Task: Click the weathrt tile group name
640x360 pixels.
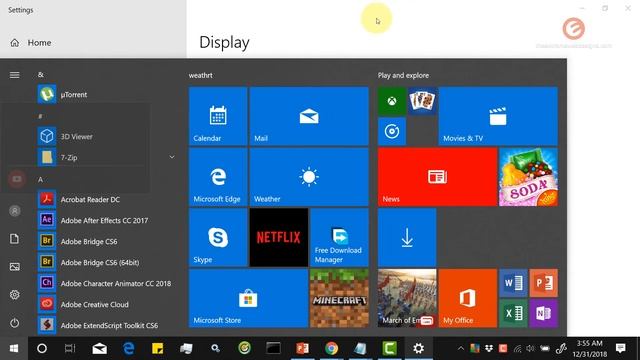Action: (x=200, y=75)
